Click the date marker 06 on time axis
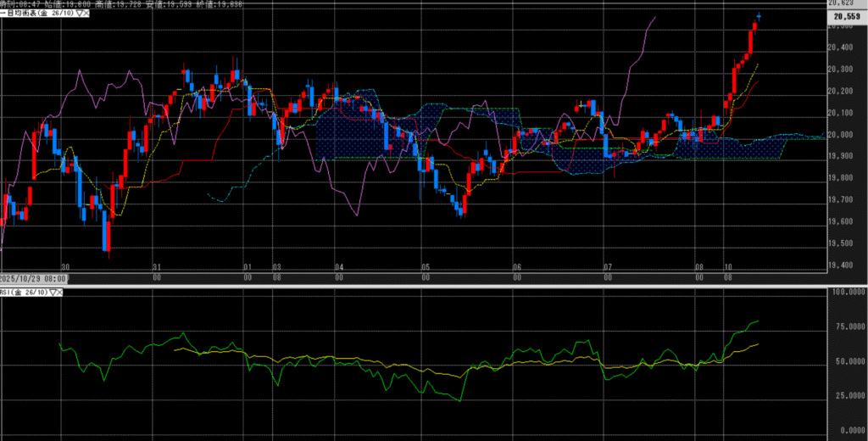Screen dimensions: 868x441 coord(516,265)
